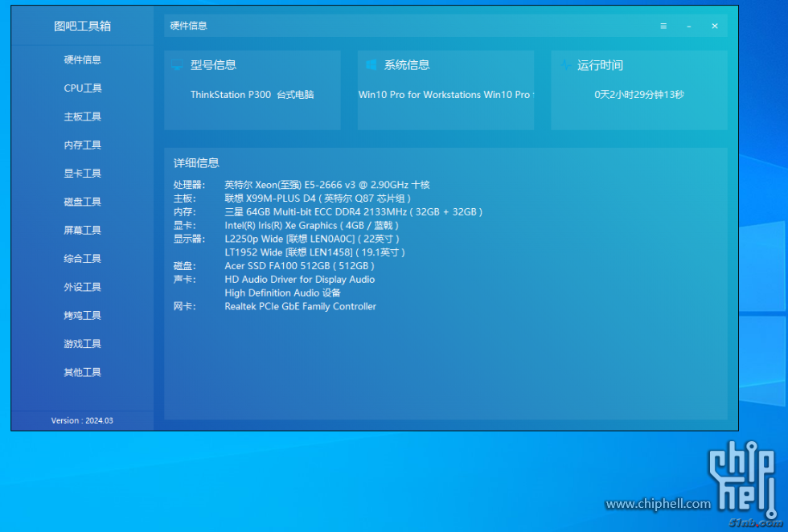Image resolution: width=788 pixels, height=532 pixels.
Task: Click the 详细信息 heading
Action: click(x=196, y=163)
